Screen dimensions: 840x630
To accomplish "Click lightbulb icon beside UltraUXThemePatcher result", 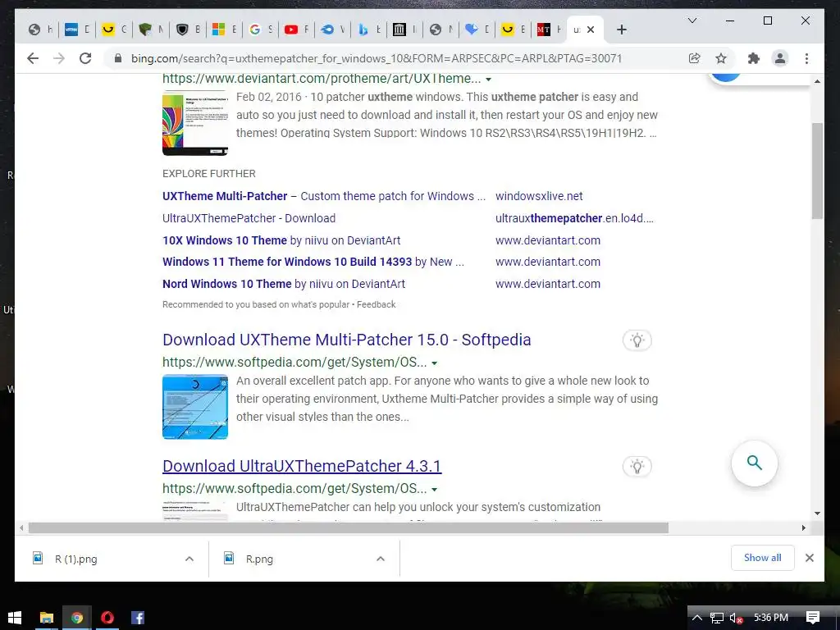I will click(x=637, y=467).
